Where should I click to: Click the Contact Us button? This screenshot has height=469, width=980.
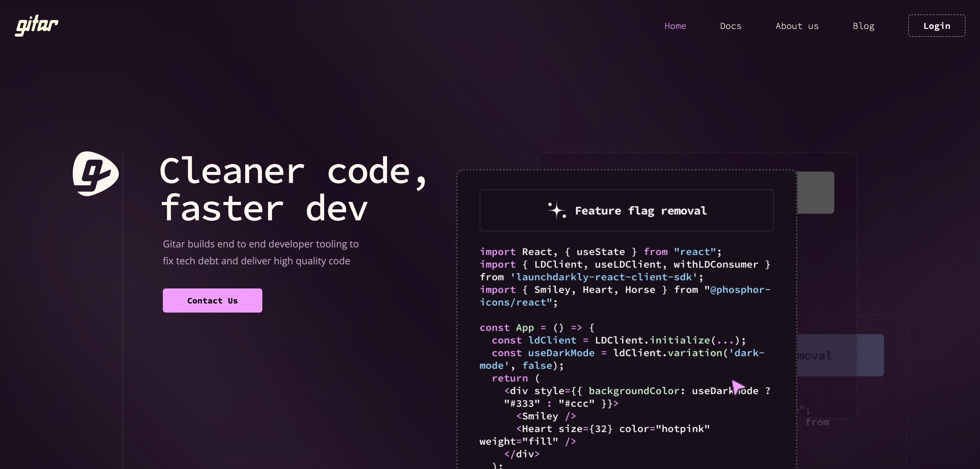(213, 301)
